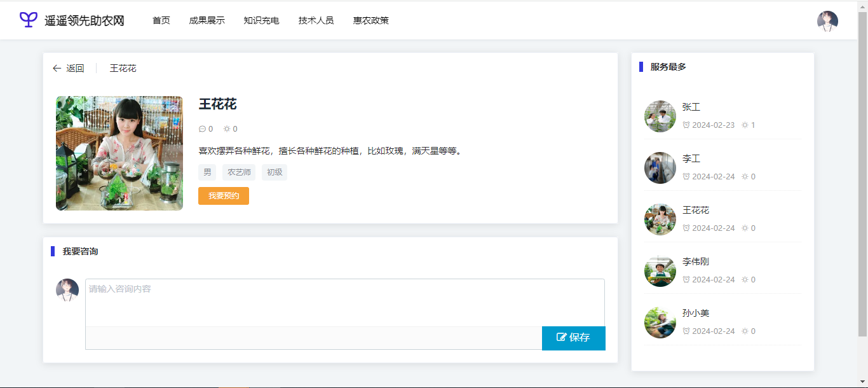The image size is (868, 388).
Task: Open the user avatar in top bar
Action: pyautogui.click(x=827, y=21)
